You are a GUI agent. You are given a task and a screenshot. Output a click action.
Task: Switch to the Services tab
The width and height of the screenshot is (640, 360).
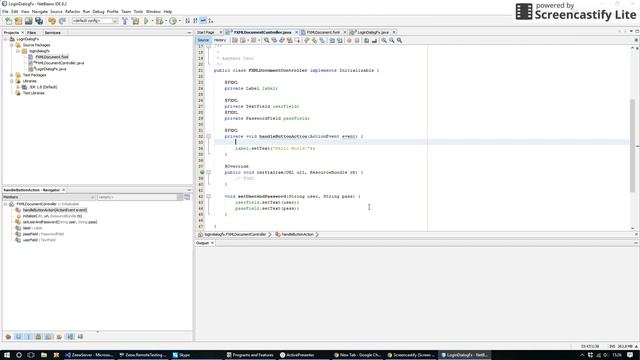(53, 33)
